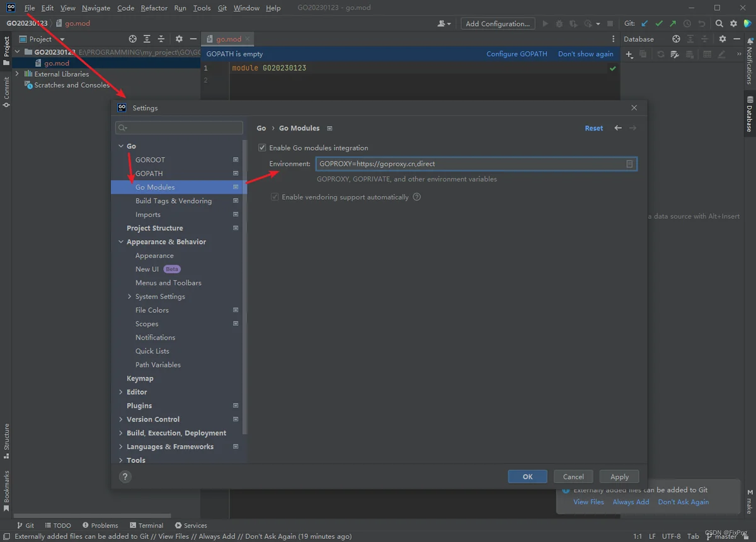Screen dimensions: 756x542
Task: Click the Git update project arrow icon
Action: [x=644, y=24]
